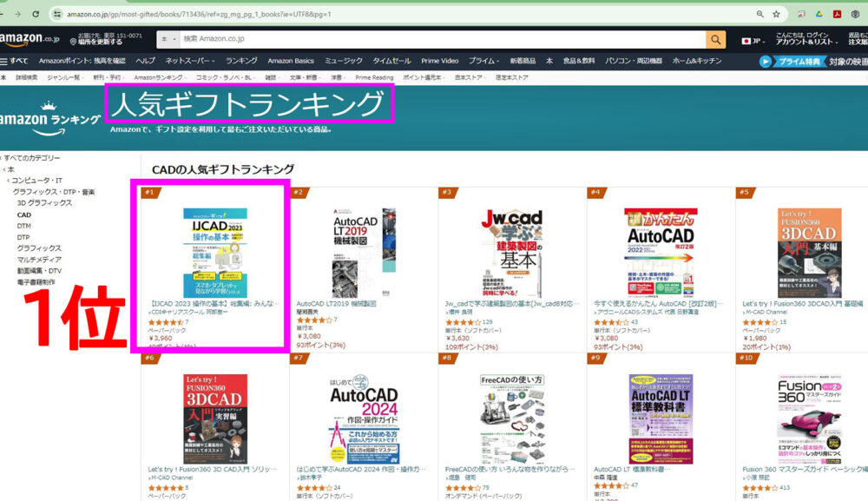Select the 動画編集・DTV category

(x=39, y=271)
